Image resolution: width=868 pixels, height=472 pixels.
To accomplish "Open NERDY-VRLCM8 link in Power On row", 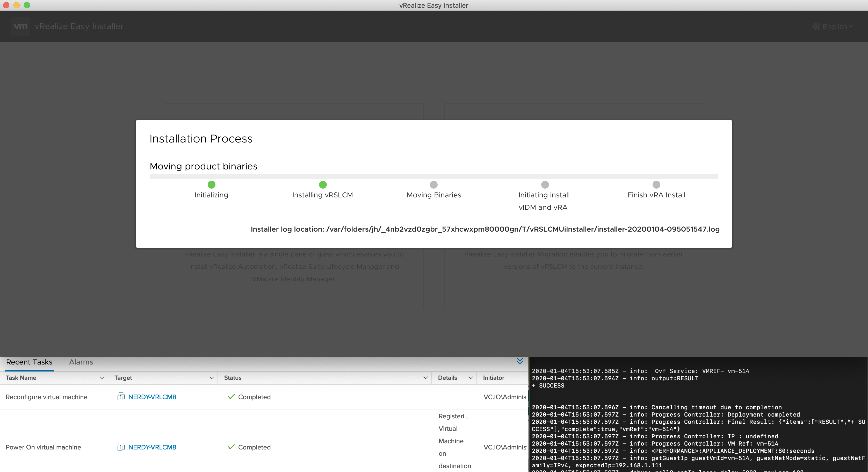I will [152, 447].
